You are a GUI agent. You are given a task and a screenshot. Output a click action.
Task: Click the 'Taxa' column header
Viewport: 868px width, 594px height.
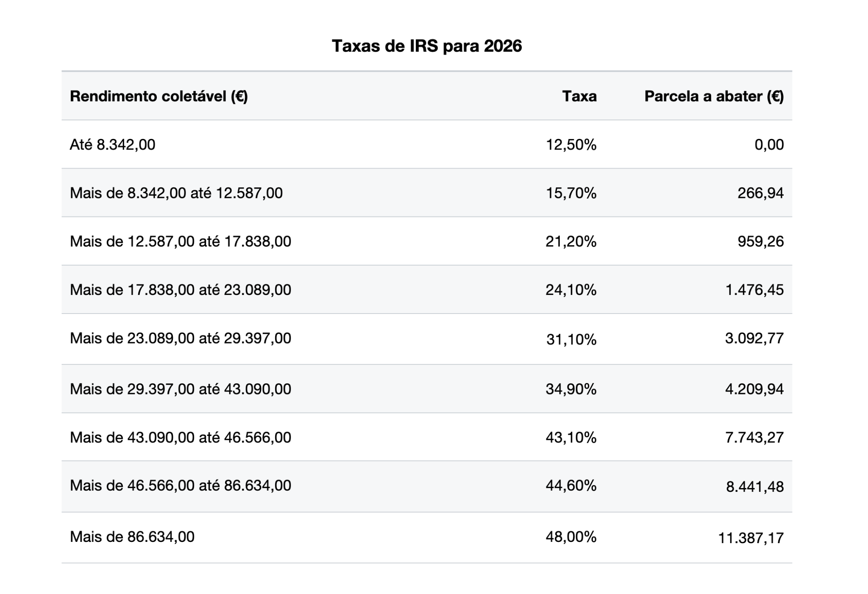[579, 97]
